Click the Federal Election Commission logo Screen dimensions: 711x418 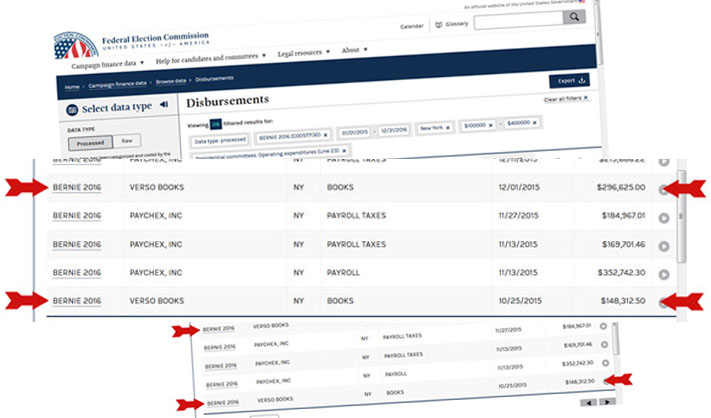pyautogui.click(x=76, y=45)
